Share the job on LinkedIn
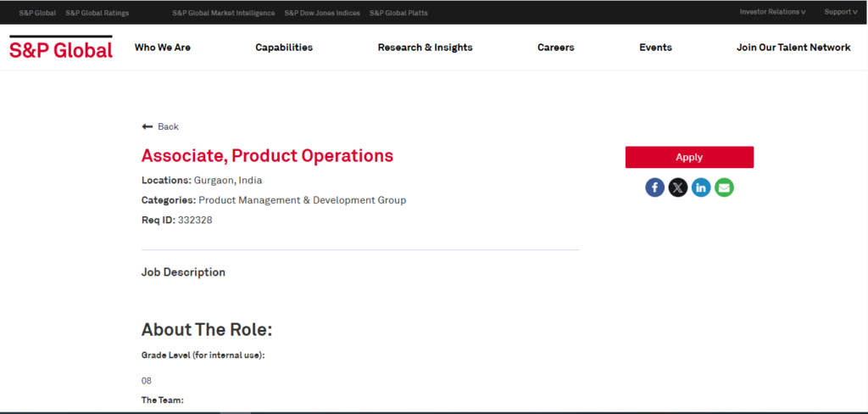This screenshot has width=868, height=414. tap(701, 187)
